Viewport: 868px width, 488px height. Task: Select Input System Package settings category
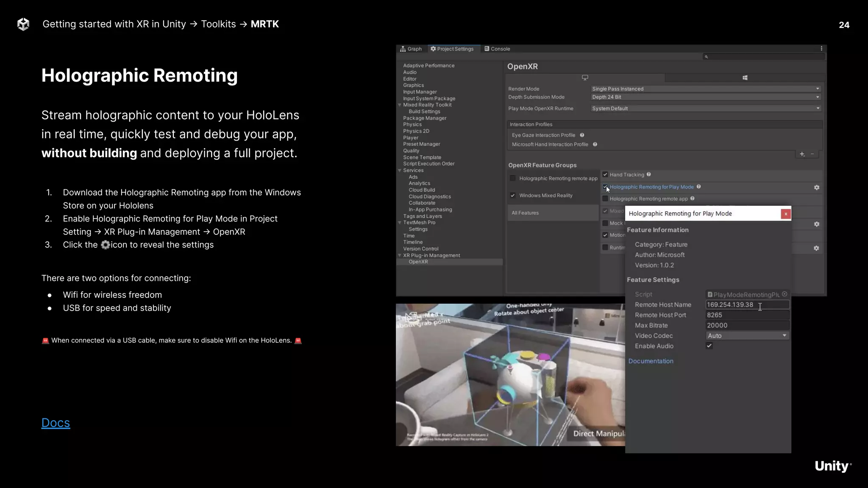429,98
